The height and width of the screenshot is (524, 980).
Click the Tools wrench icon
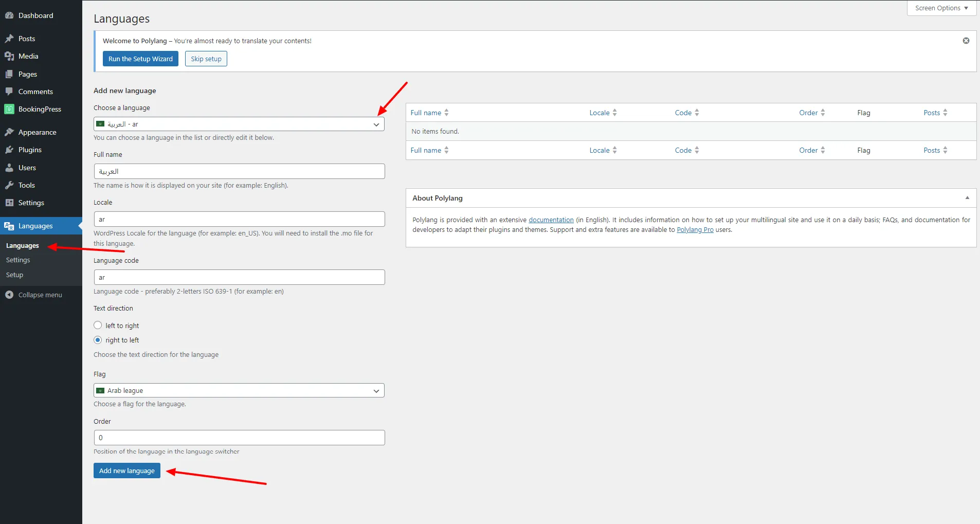click(9, 185)
